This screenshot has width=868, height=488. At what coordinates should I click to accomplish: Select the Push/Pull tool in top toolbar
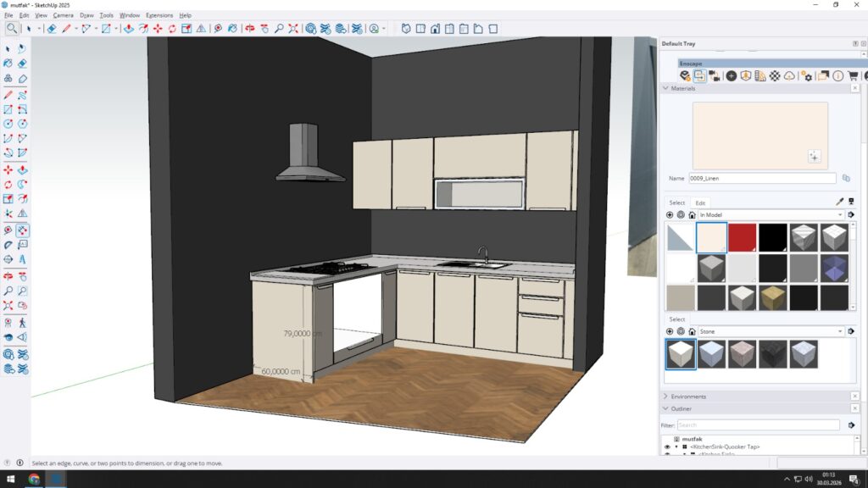tap(128, 28)
